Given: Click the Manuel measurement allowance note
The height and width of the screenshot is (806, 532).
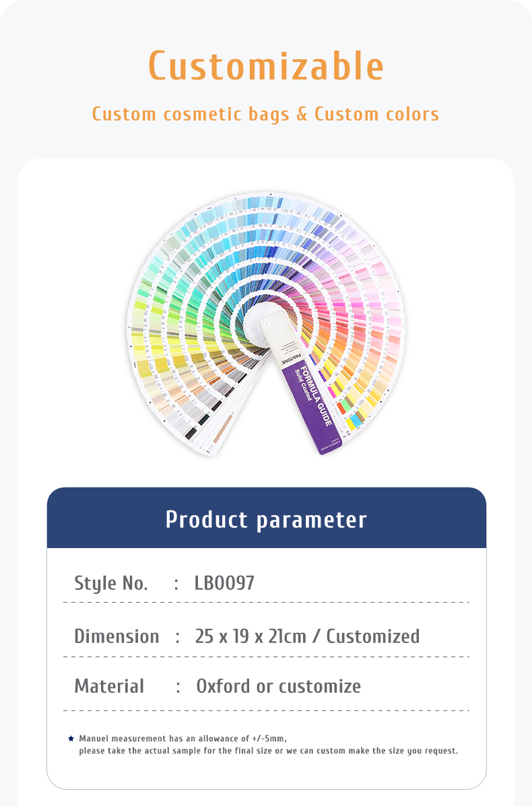Looking at the screenshot, I should 183,739.
